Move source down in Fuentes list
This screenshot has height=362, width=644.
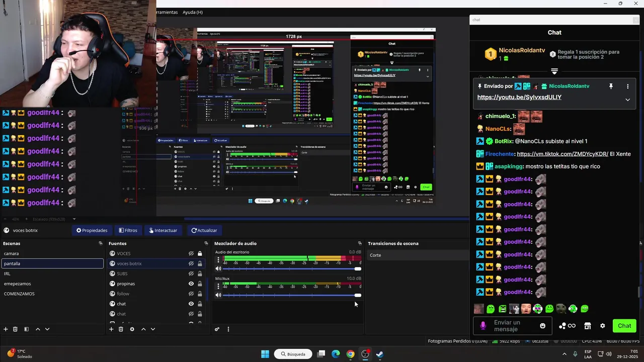[x=153, y=329]
